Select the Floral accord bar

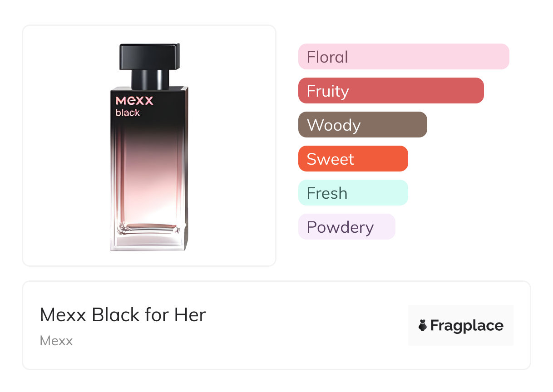[403, 57]
